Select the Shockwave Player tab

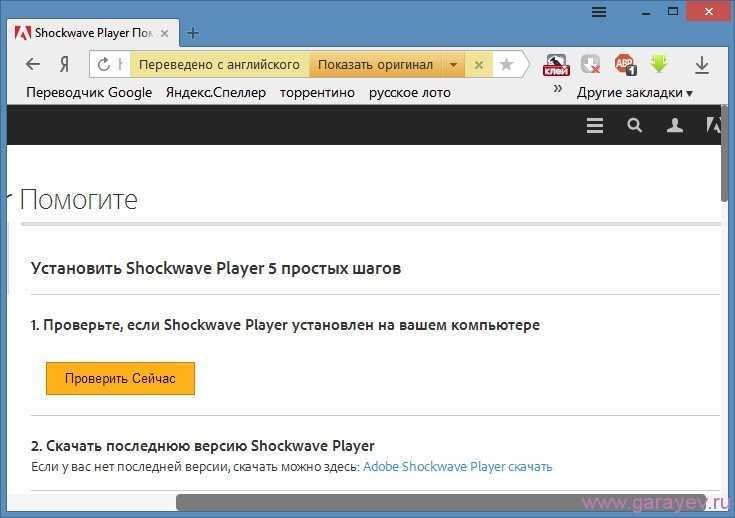[x=93, y=33]
